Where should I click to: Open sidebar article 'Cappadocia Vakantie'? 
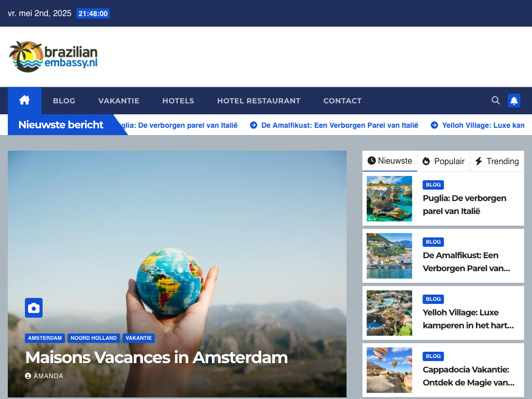tap(469, 376)
